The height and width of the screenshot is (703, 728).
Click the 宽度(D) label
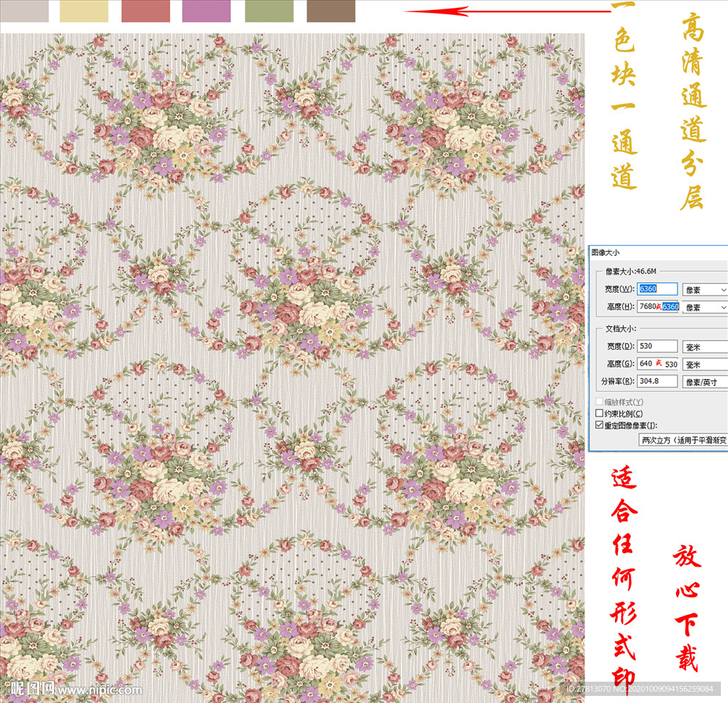tap(620, 346)
